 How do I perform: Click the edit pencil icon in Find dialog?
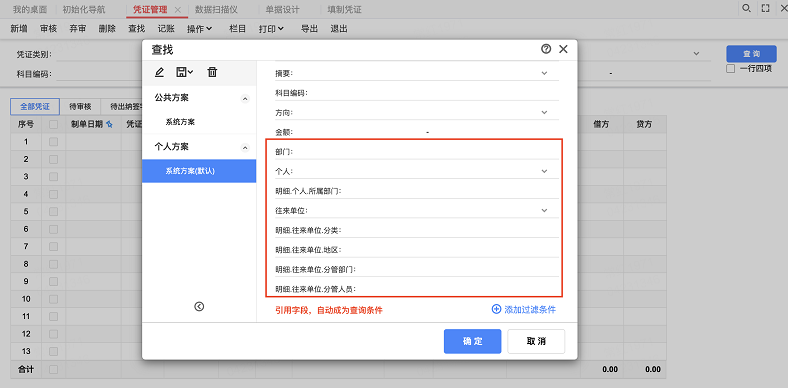(159, 72)
